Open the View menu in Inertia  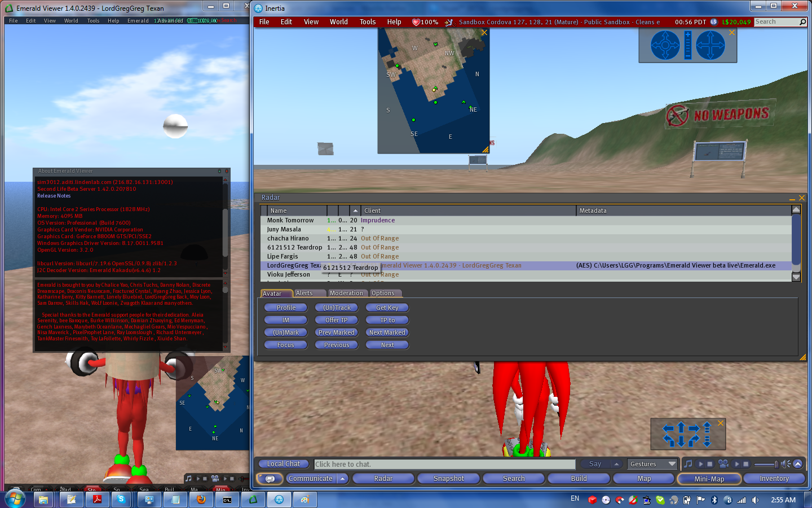click(311, 22)
